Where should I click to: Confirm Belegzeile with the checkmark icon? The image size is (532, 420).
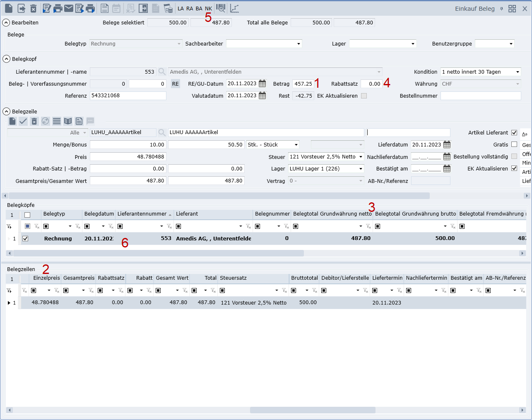23,121
